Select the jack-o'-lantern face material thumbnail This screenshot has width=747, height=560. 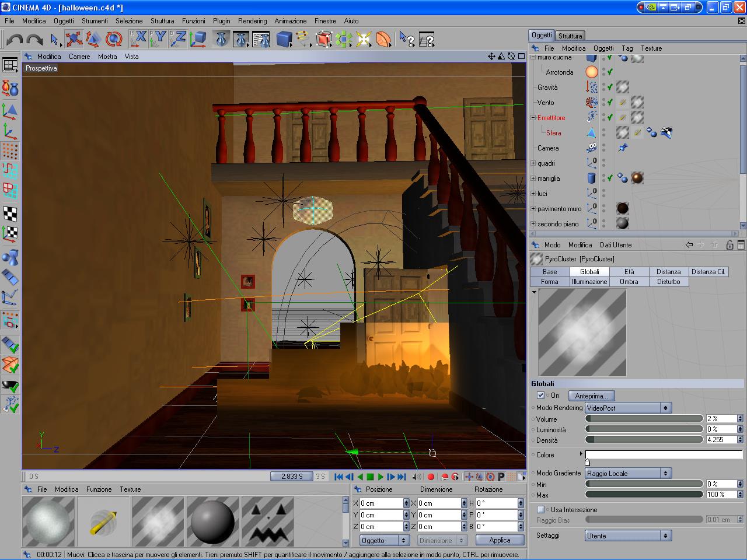[268, 521]
